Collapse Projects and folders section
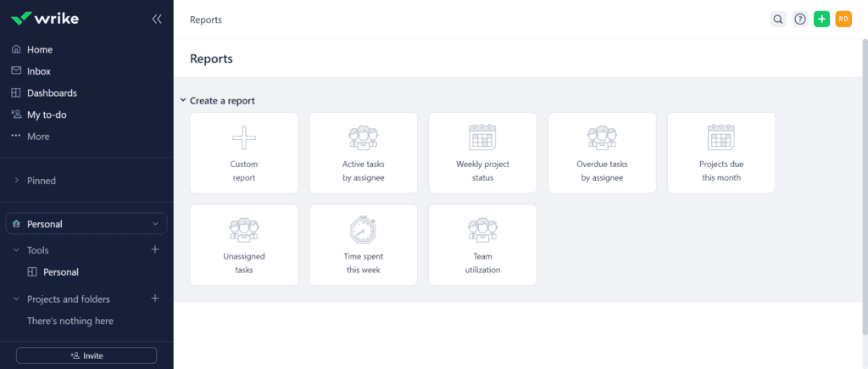The image size is (868, 369). click(x=17, y=299)
